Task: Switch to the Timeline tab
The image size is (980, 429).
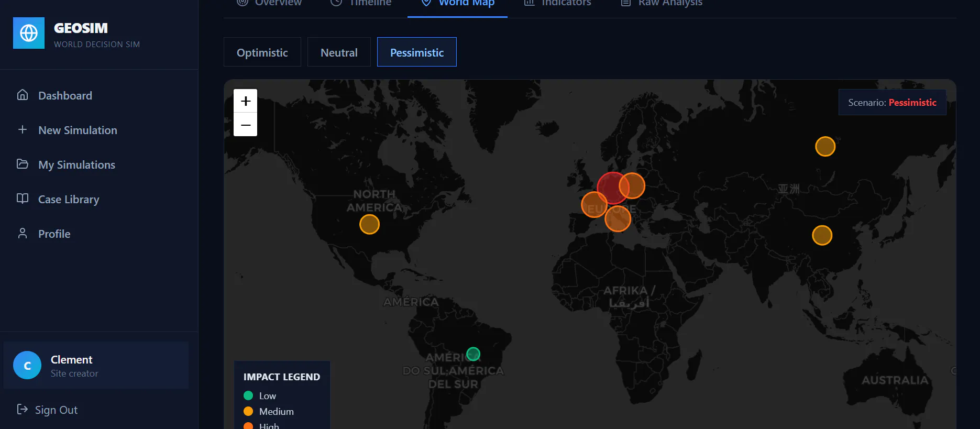Action: click(361, 3)
